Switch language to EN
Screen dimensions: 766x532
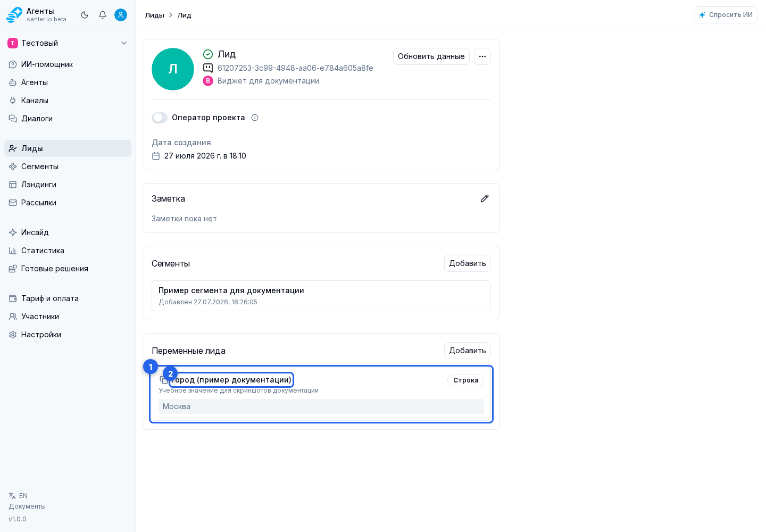point(19,496)
